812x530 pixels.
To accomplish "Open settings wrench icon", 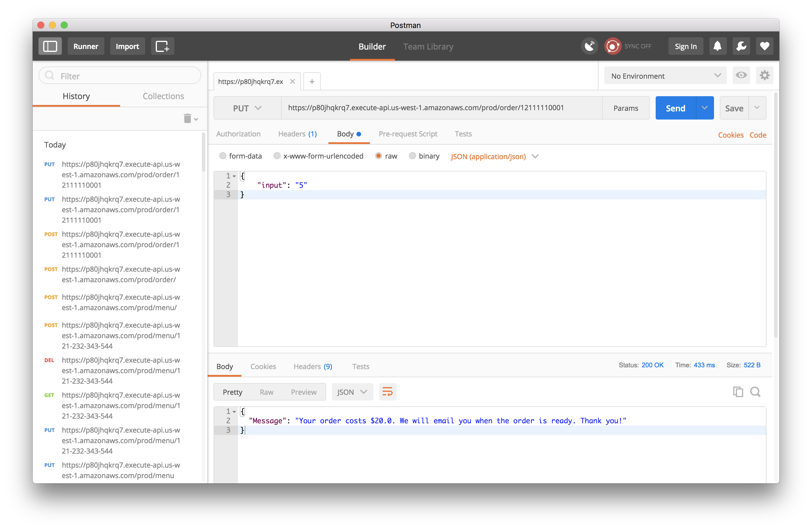I will (x=741, y=46).
